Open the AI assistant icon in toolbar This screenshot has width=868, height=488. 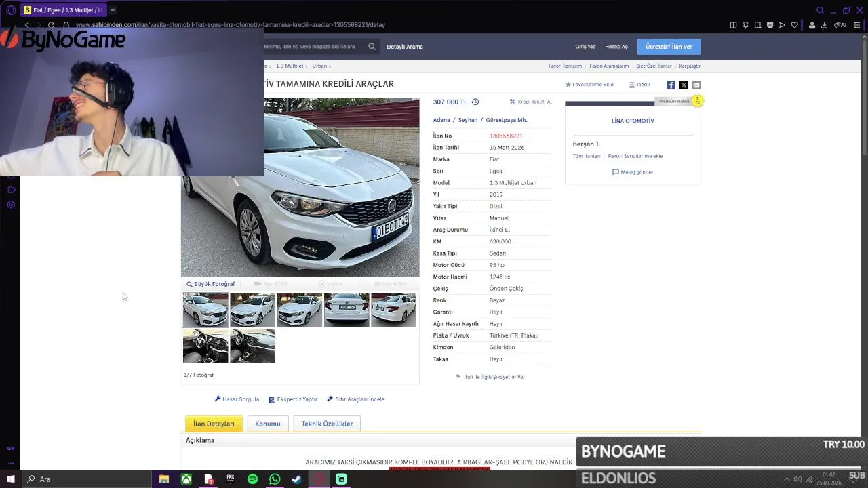(840, 25)
